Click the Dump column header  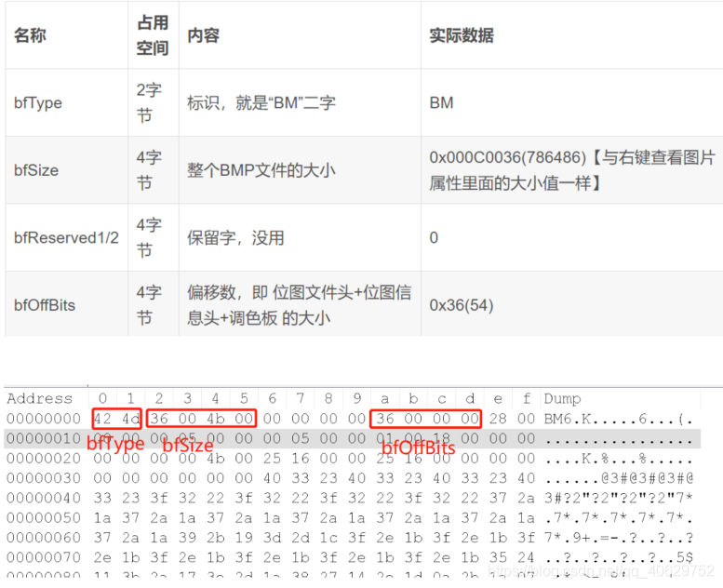562,398
